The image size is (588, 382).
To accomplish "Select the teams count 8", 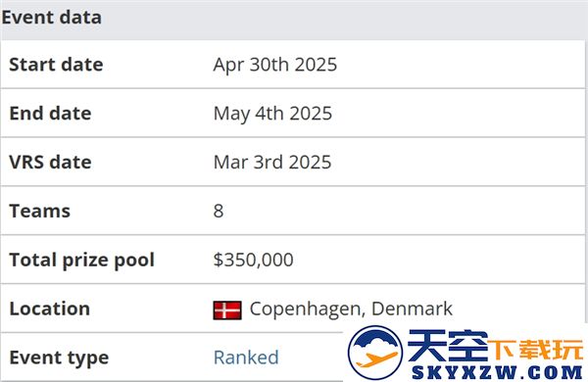I will 219,211.
